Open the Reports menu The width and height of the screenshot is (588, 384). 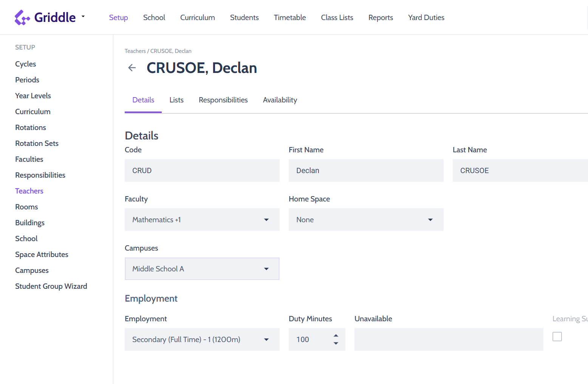coord(381,17)
